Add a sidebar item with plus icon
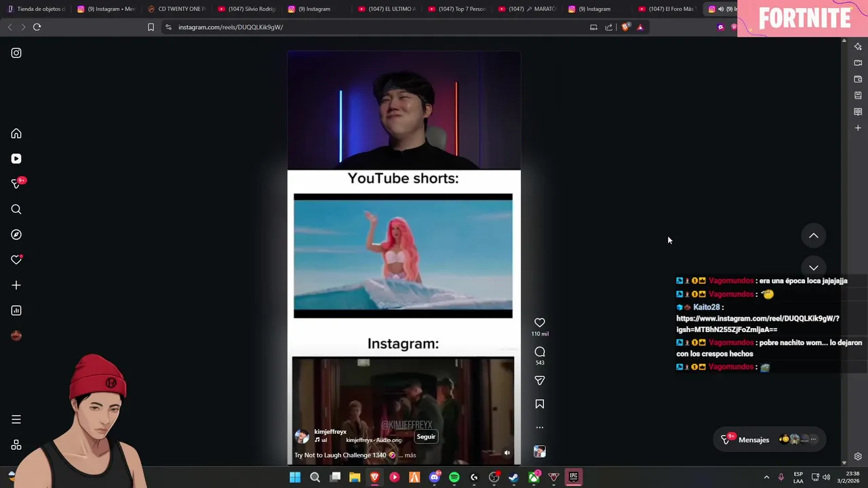 tap(858, 128)
